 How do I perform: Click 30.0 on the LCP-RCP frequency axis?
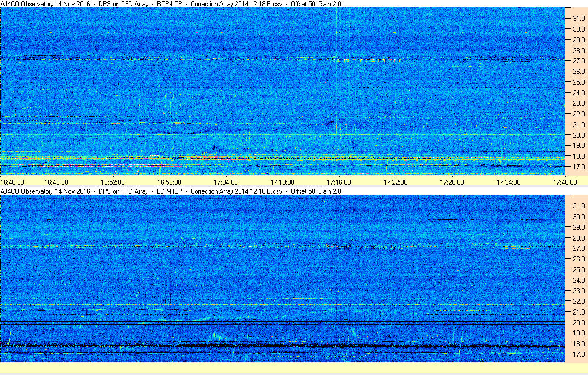[x=578, y=216]
